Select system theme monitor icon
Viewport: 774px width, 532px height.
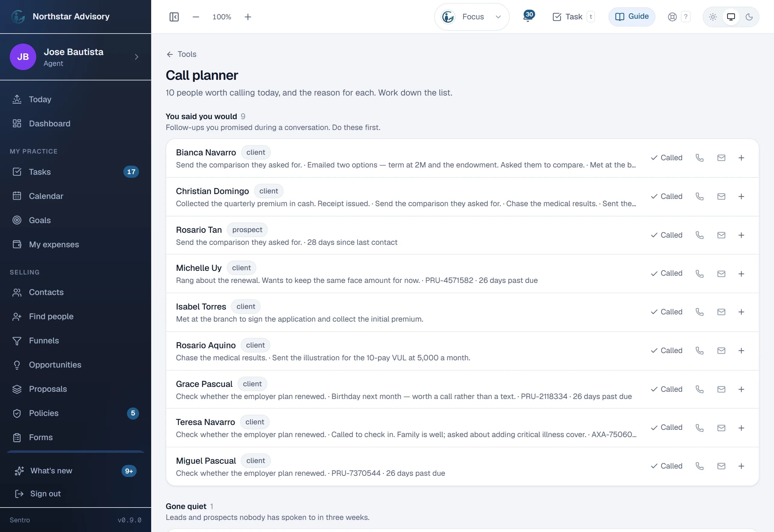731,17
